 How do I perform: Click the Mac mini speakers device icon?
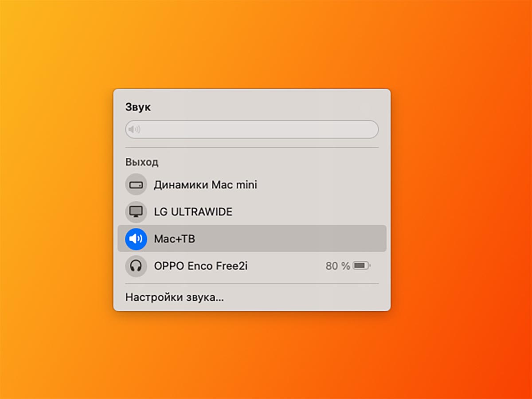tap(136, 184)
